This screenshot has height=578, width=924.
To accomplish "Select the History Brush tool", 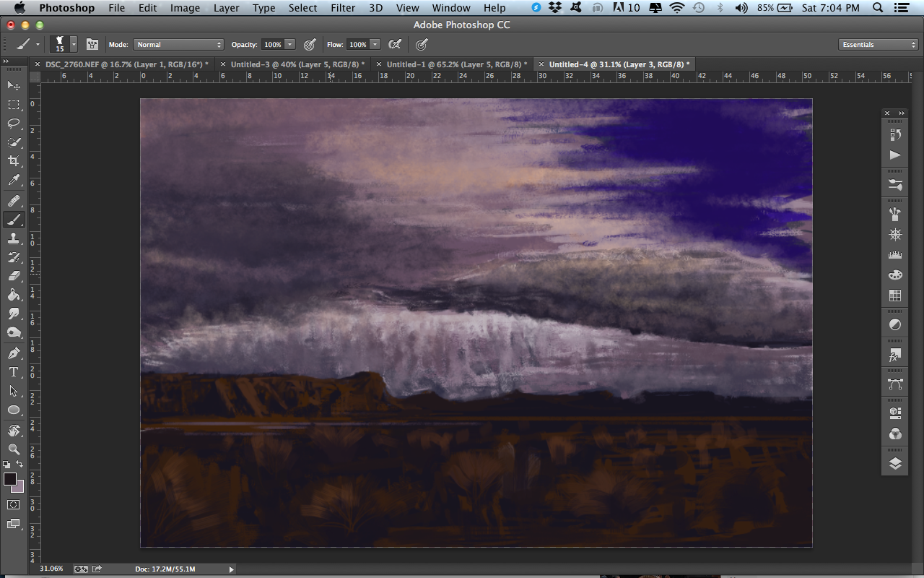I will (14, 257).
